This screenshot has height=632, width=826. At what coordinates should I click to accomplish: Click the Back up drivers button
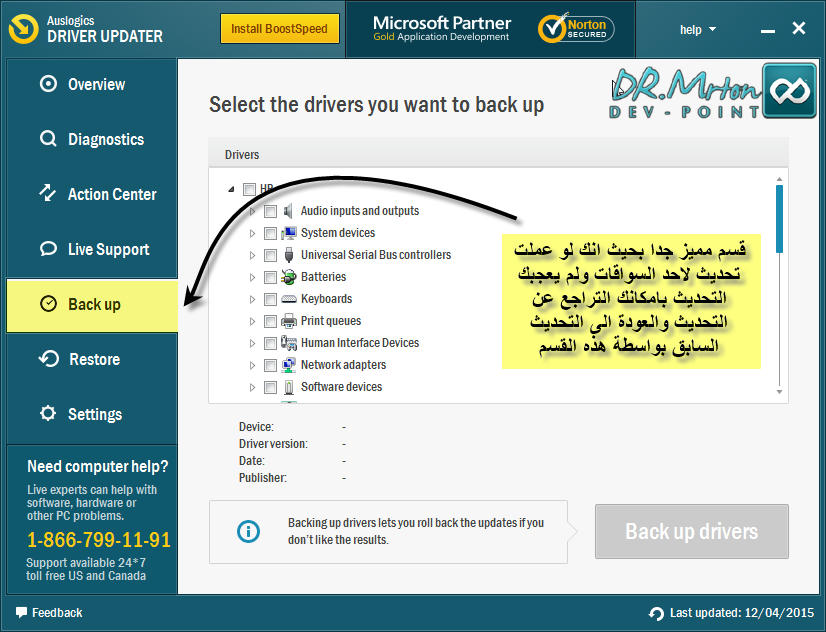point(692,531)
